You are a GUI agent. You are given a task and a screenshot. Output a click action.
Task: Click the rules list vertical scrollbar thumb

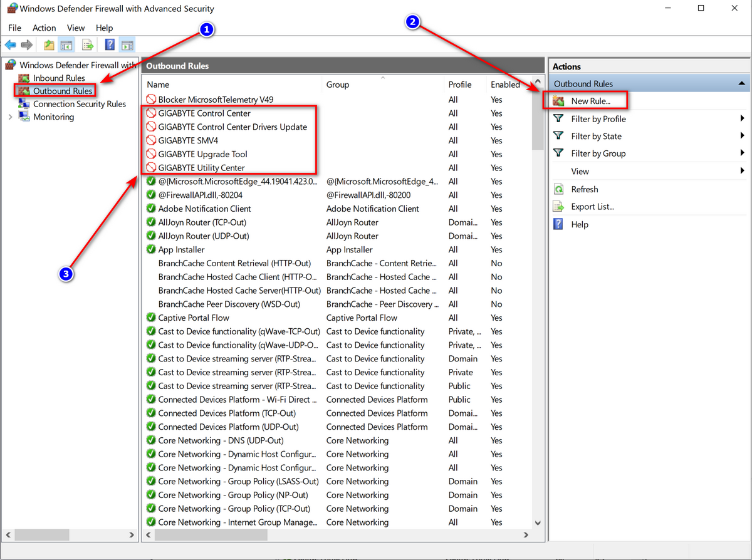coord(538,120)
